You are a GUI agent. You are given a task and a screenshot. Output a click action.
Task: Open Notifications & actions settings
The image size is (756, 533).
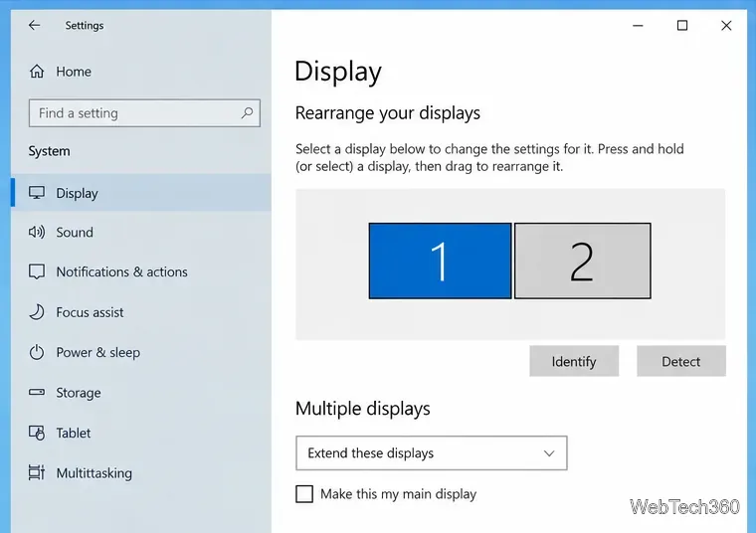[141, 271]
